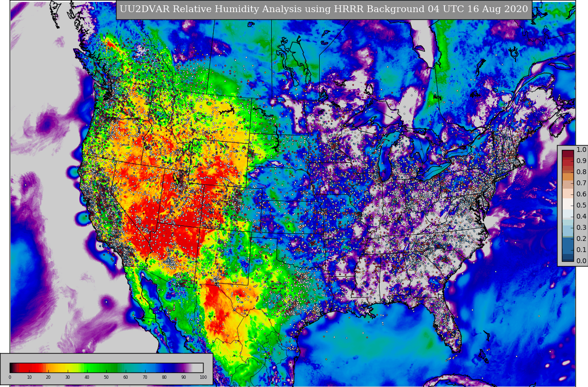
Task: Click the yellow band of the humidity colorbar
Action: [x=67, y=368]
